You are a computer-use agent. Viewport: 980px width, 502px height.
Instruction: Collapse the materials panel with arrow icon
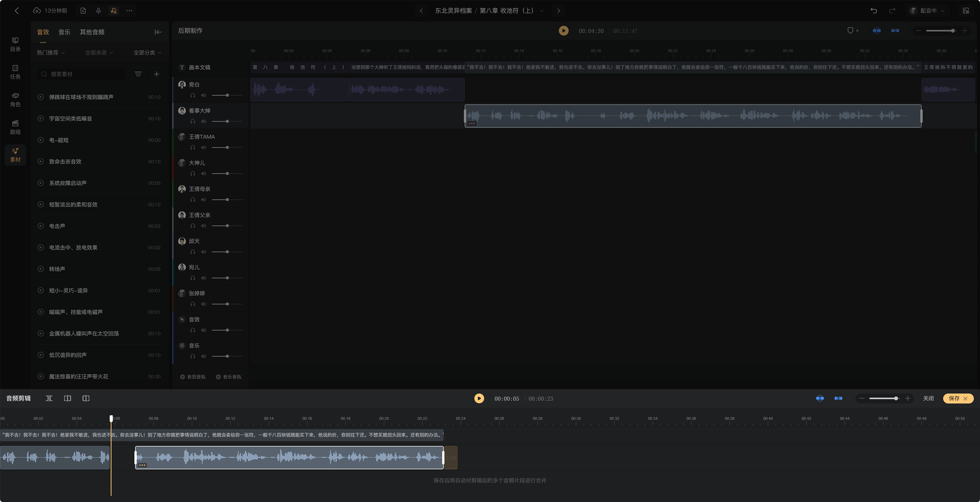tap(158, 32)
